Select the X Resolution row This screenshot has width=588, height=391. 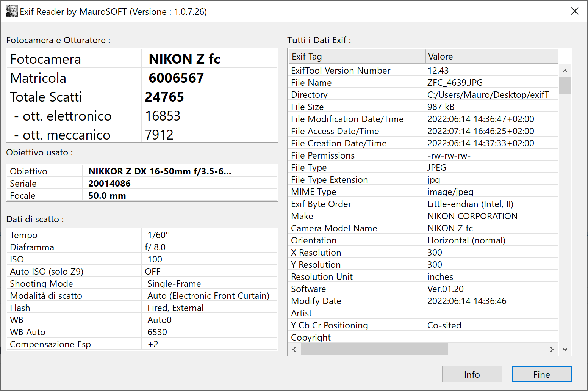[424, 253]
